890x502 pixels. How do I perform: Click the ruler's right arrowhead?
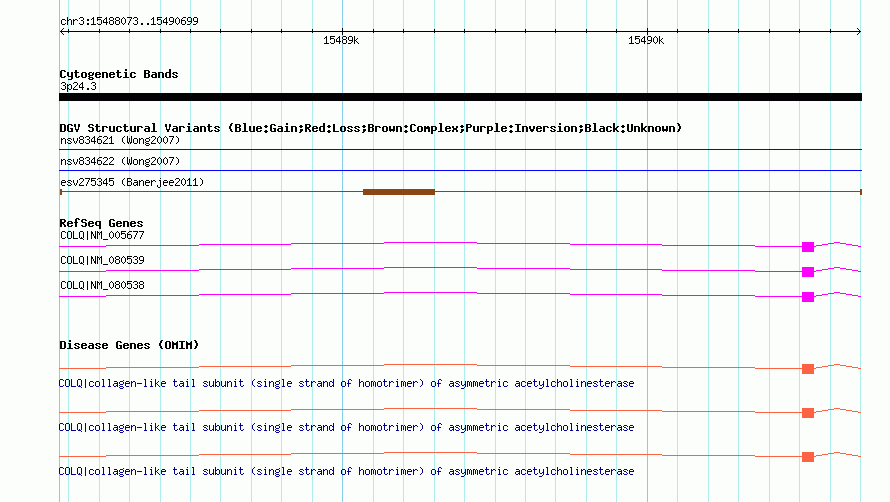(858, 32)
